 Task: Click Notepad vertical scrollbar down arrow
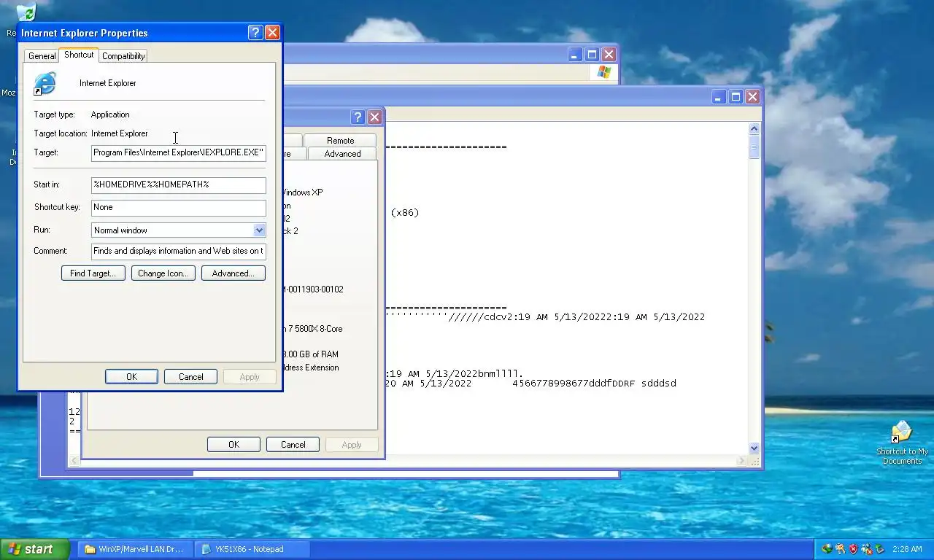click(754, 448)
